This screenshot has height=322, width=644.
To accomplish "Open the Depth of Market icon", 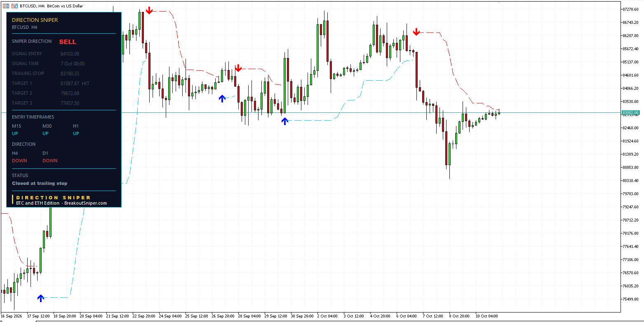I will click(6, 6).
